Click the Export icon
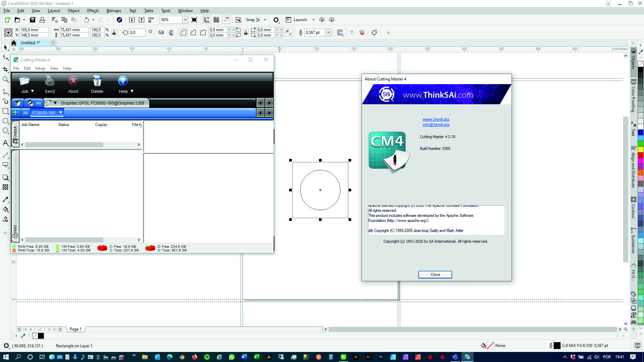This screenshot has height=362, width=644. tap(142, 20)
